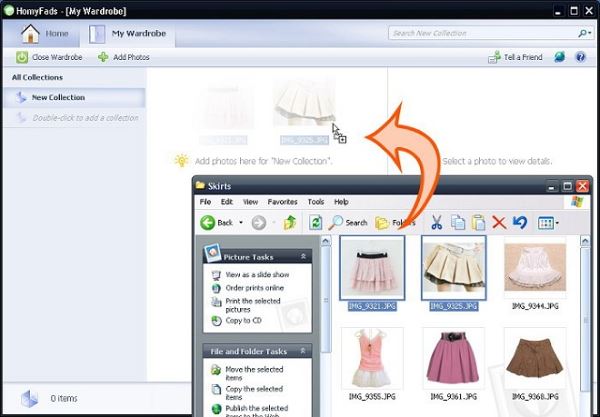Open the File menu in Skirts window
The width and height of the screenshot is (600, 417).
pos(205,202)
